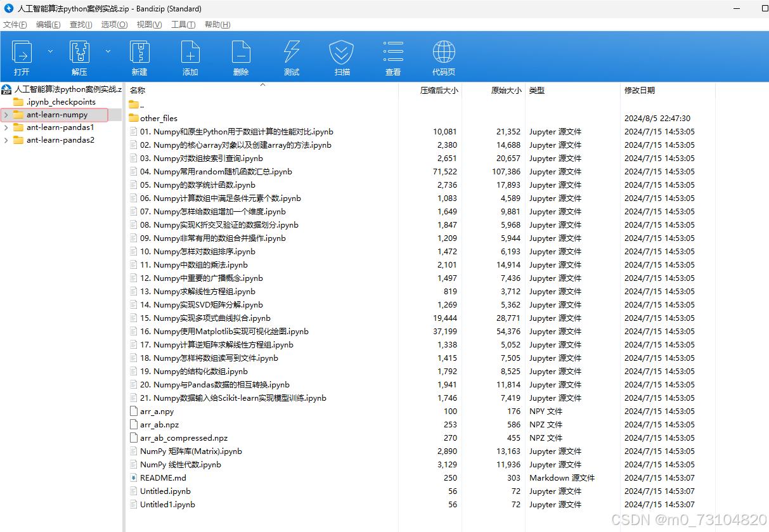Viewport: 769px width, 532px height.
Task: Click the 新建 (New archive) toolbar icon
Action: (x=139, y=51)
